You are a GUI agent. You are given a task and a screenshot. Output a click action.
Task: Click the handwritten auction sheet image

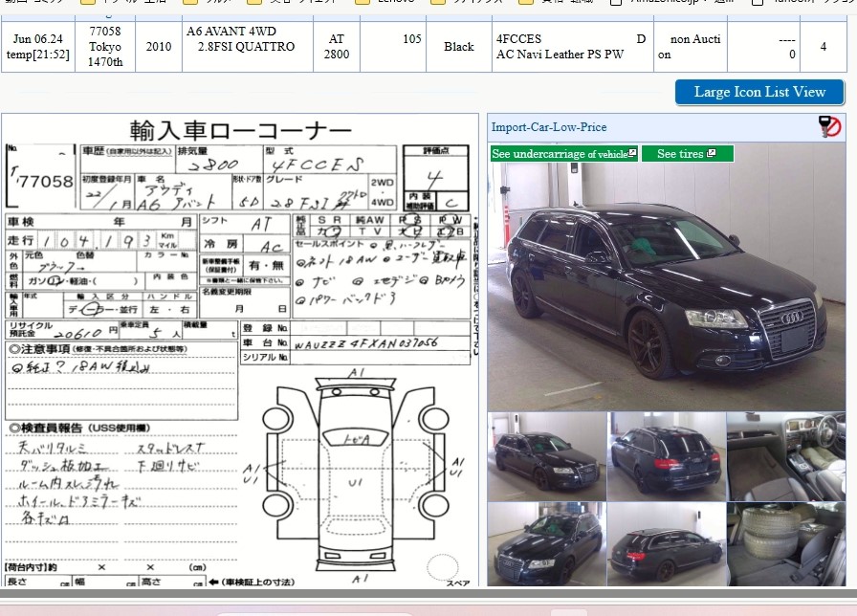tap(240, 350)
